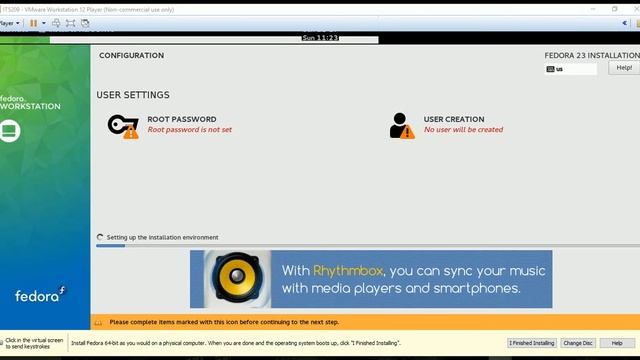Click the Change Disc button
This screenshot has height=360, width=640.
click(x=578, y=343)
